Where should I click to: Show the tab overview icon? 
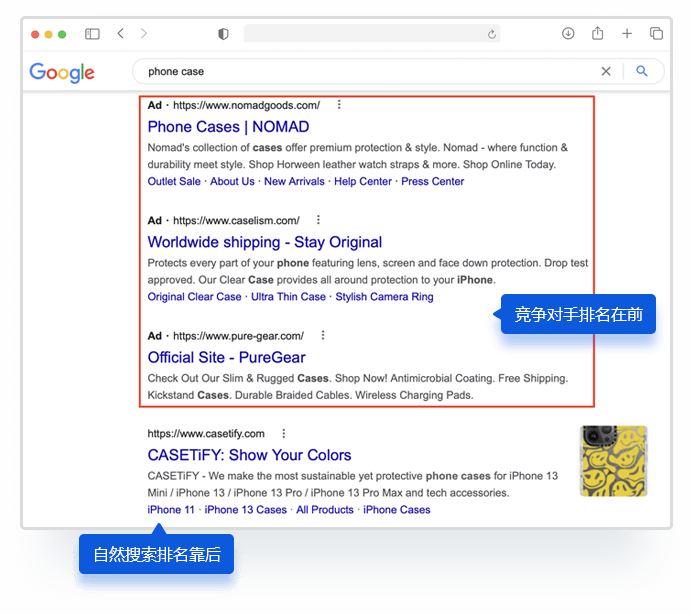coord(656,33)
